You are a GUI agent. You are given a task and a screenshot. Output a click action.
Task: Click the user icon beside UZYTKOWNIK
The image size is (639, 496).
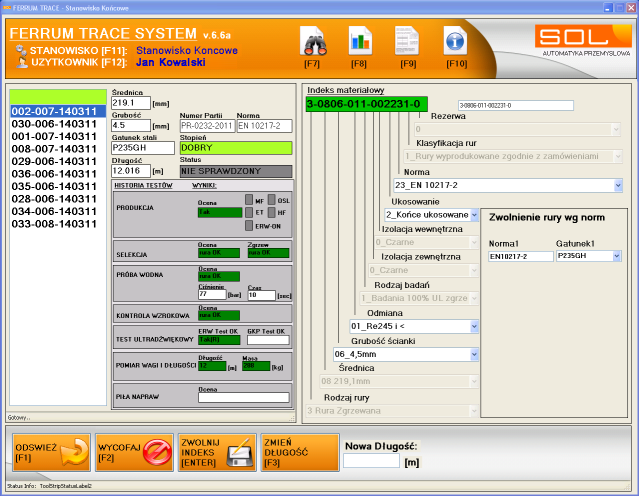pos(22,62)
